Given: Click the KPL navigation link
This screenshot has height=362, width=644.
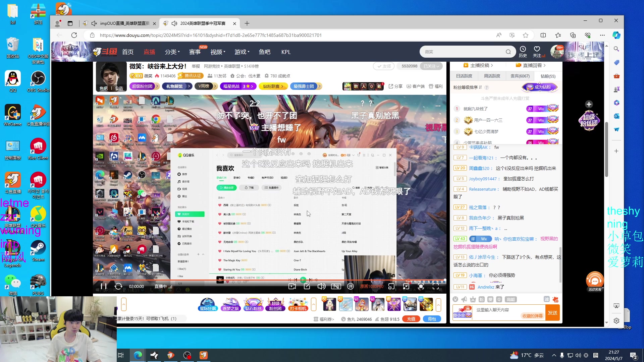Looking at the screenshot, I should click(286, 52).
